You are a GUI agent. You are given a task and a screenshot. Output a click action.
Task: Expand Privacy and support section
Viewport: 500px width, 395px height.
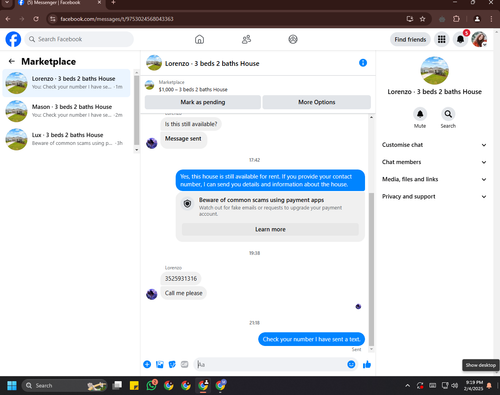coord(434,197)
